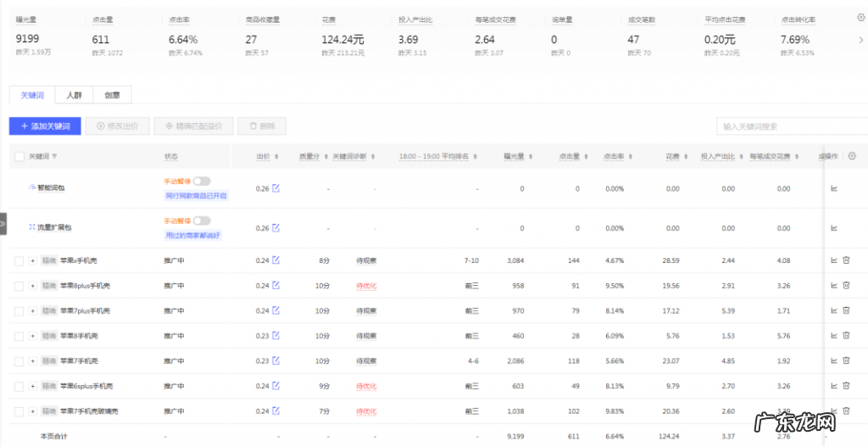Toggle the 流量扩展包 pause switch

pos(202,221)
